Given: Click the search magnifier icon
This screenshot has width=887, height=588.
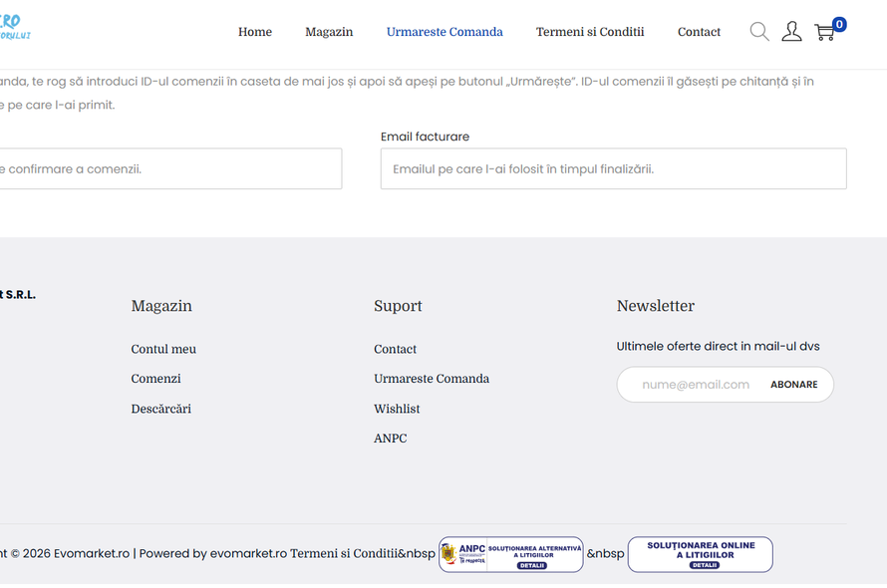Looking at the screenshot, I should tap(759, 32).
